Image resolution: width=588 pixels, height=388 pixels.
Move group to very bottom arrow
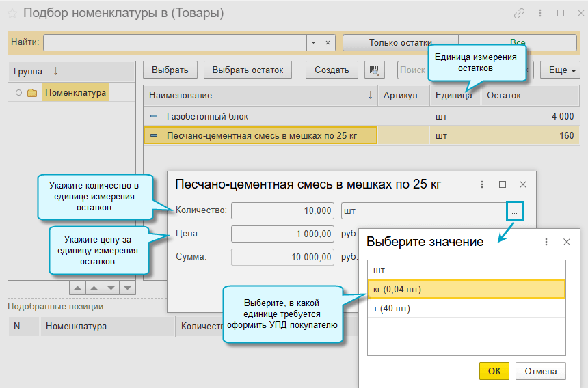click(127, 288)
